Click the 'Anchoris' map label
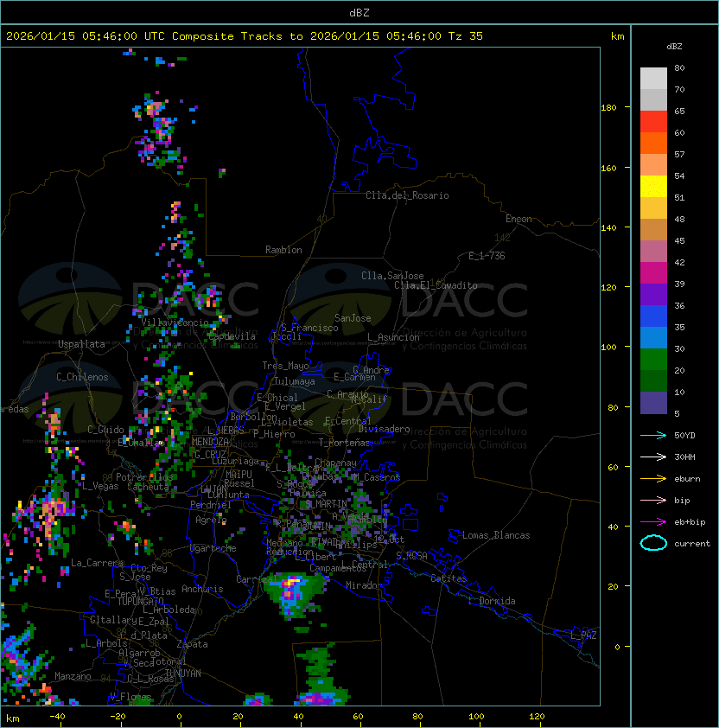This screenshot has width=719, height=728. 202,589
